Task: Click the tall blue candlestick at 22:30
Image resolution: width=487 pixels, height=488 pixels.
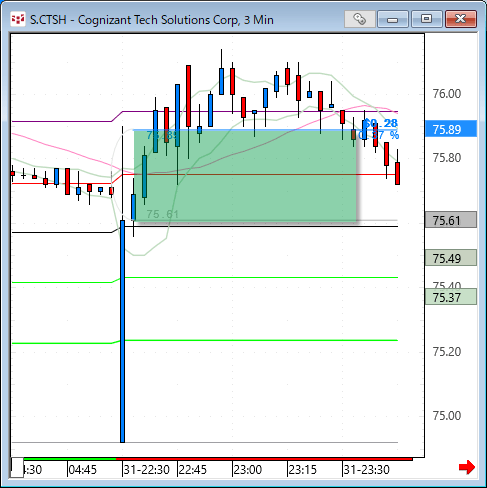Action: pyautogui.click(x=122, y=331)
